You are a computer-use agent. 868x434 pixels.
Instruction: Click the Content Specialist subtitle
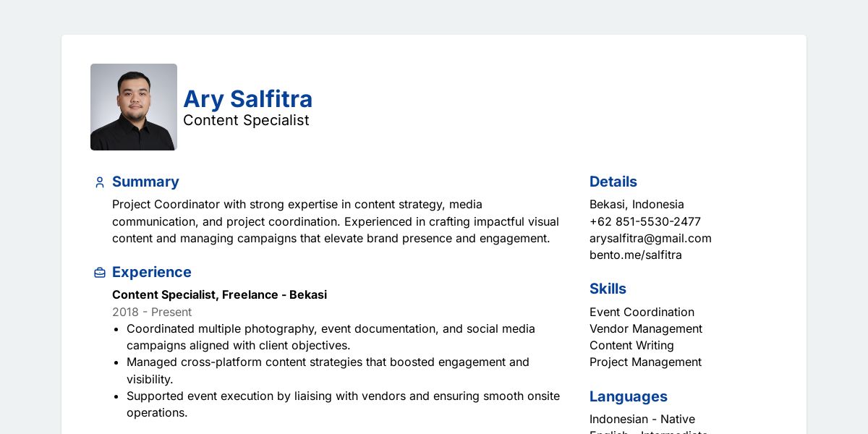point(246,120)
